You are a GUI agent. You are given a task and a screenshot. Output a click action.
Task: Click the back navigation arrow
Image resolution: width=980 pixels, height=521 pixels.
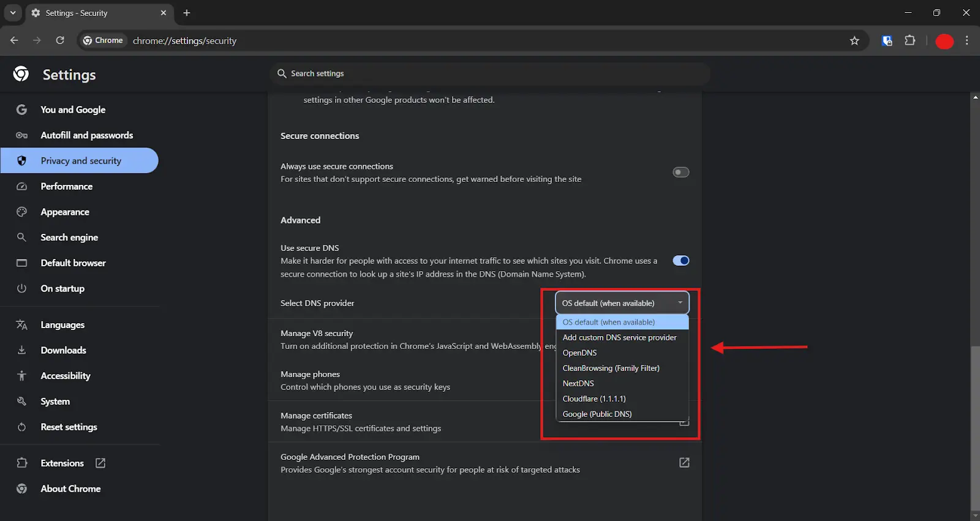point(14,40)
